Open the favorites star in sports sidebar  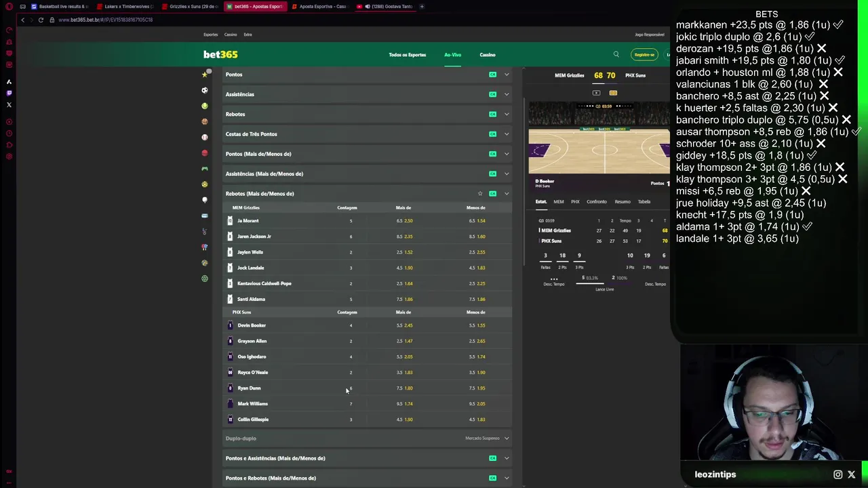[x=205, y=75]
